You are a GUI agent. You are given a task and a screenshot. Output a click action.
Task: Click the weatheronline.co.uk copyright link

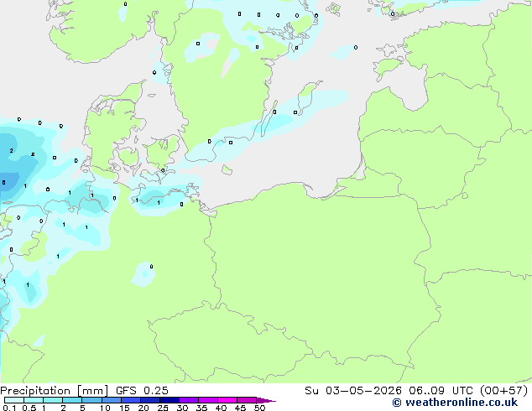click(x=455, y=403)
